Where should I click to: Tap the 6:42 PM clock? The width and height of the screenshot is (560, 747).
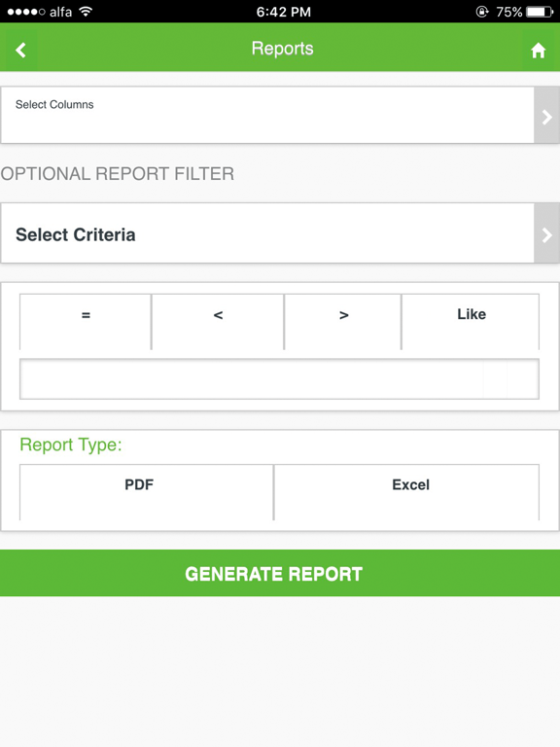click(284, 12)
